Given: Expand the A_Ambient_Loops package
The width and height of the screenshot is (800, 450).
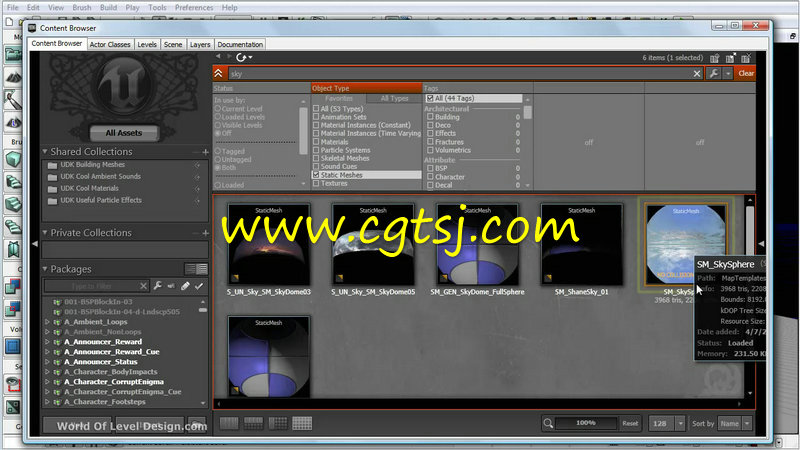Looking at the screenshot, I should (47, 322).
